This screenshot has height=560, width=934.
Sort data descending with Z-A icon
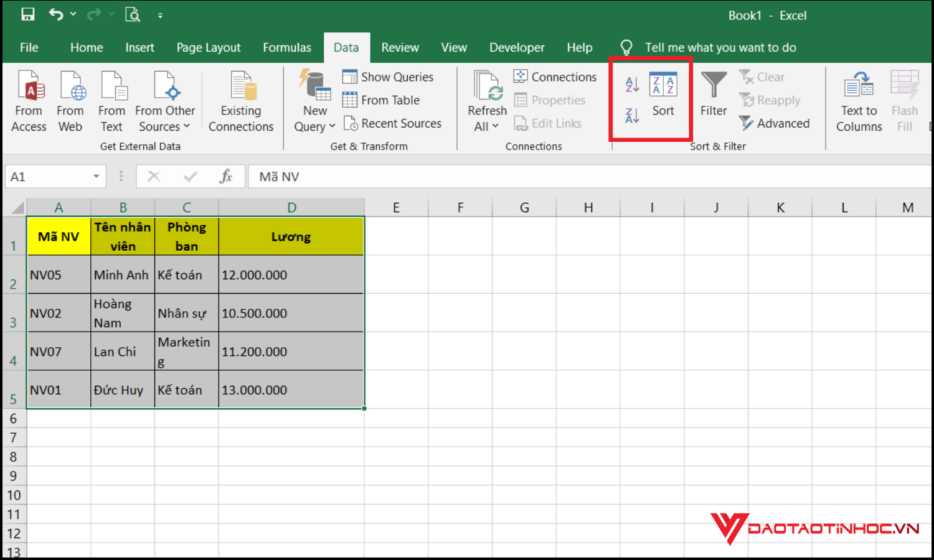tap(631, 114)
